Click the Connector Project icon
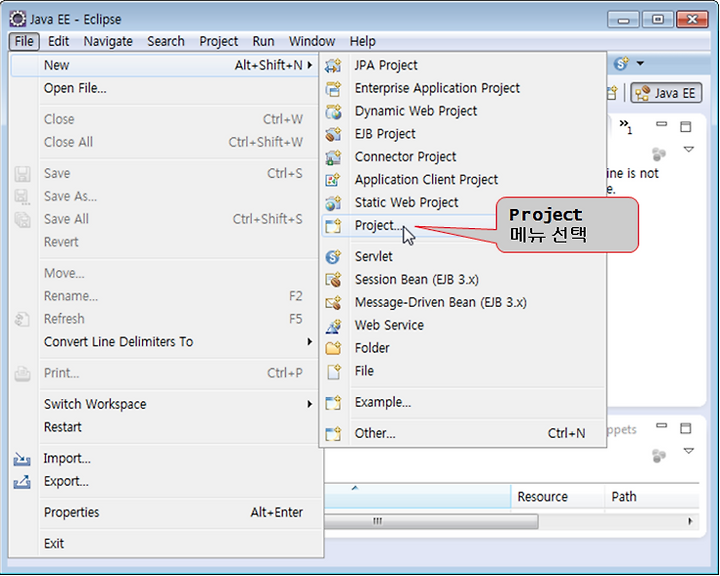 333,157
